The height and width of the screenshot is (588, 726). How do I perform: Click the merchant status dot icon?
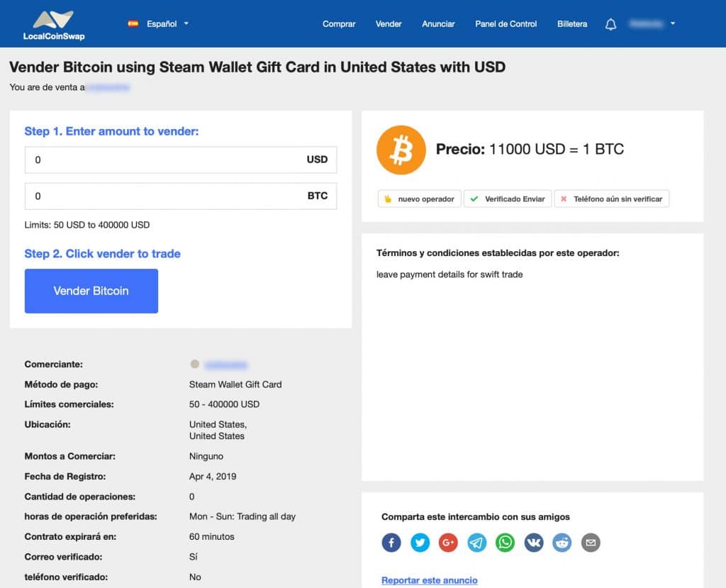195,364
